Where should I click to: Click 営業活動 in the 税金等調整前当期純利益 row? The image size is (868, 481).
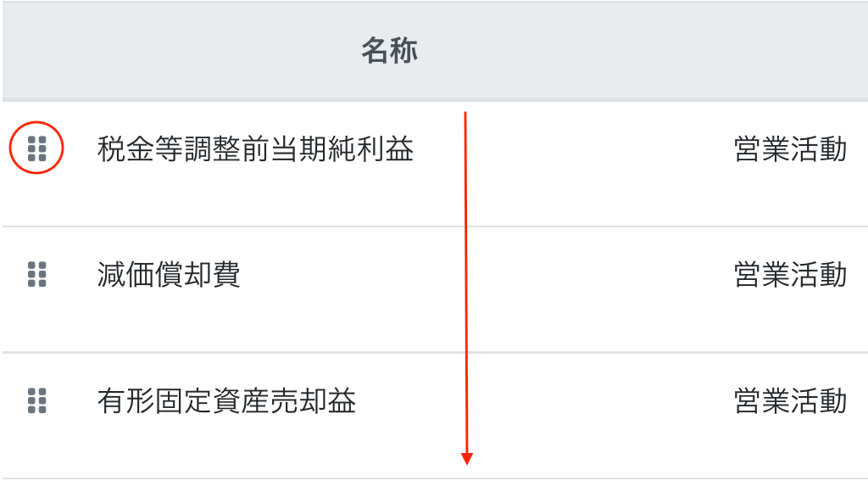coord(789,150)
